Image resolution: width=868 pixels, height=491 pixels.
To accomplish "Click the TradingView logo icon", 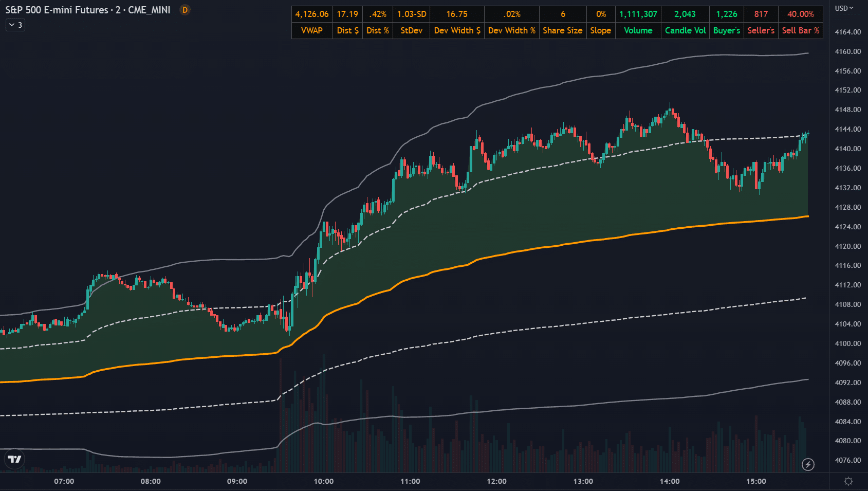I will coord(14,459).
